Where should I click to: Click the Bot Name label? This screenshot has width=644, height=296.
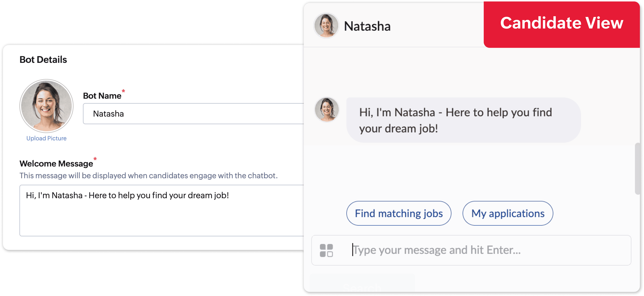click(102, 96)
